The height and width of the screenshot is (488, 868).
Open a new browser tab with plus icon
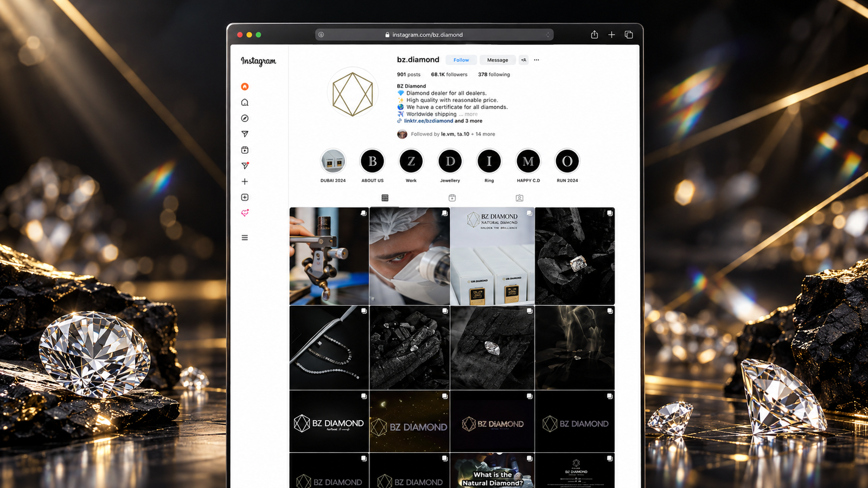coord(611,35)
